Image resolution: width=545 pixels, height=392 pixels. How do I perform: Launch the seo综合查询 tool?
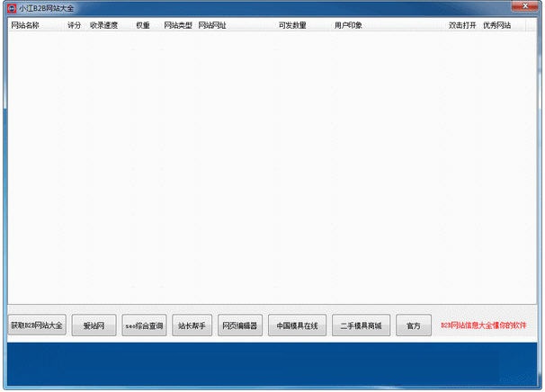(144, 325)
